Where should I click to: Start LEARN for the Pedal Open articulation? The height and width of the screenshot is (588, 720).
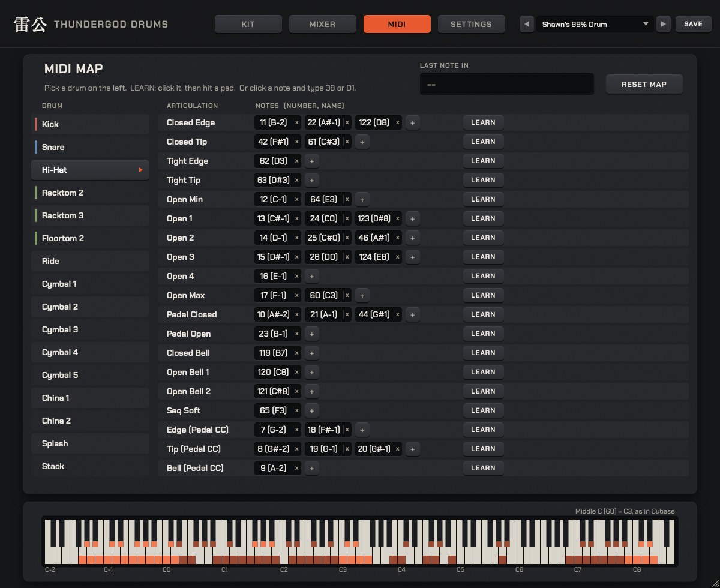coord(483,334)
